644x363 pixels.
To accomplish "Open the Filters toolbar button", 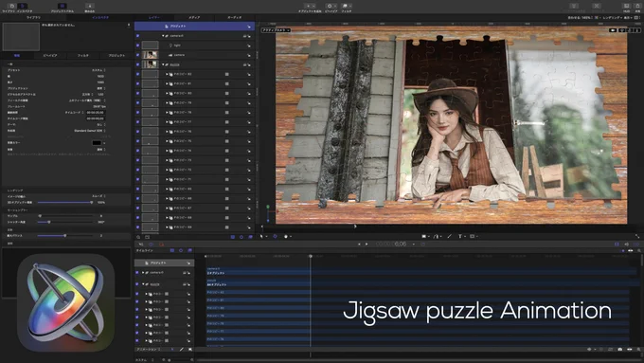I will pos(347,7).
